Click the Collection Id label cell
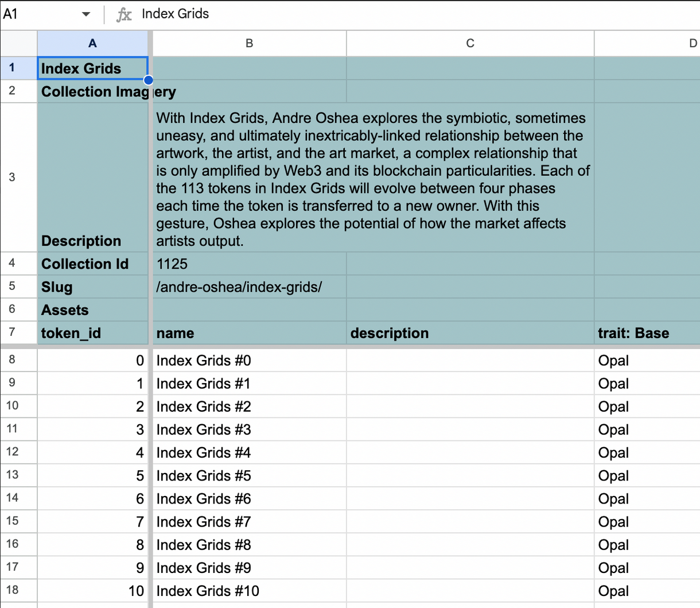Image resolution: width=700 pixels, height=608 pixels. point(92,264)
